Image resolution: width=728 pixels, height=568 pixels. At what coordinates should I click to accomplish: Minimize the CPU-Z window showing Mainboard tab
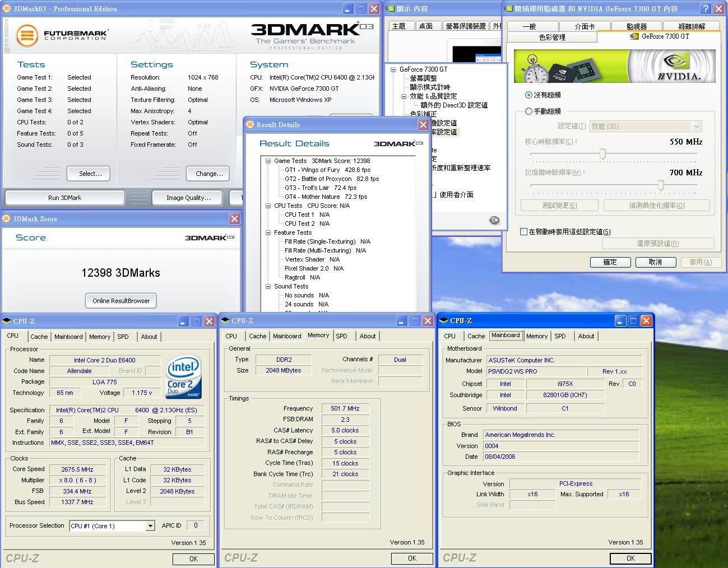[621, 320]
